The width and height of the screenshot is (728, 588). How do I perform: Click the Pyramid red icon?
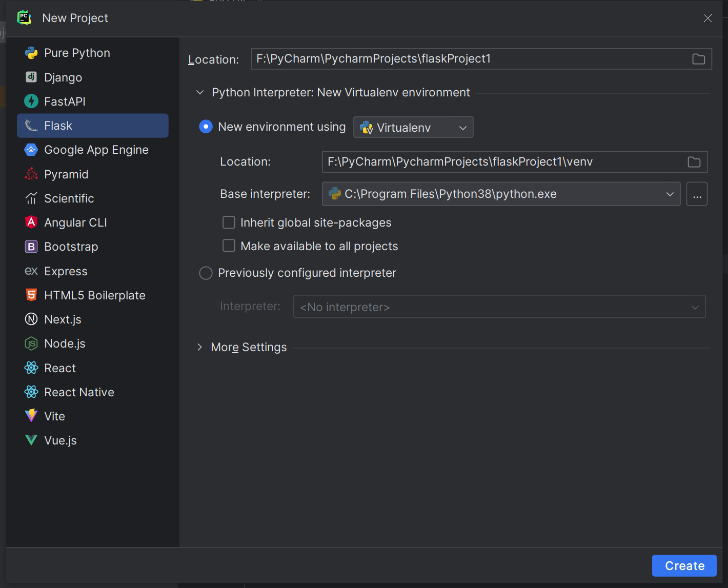click(x=31, y=174)
